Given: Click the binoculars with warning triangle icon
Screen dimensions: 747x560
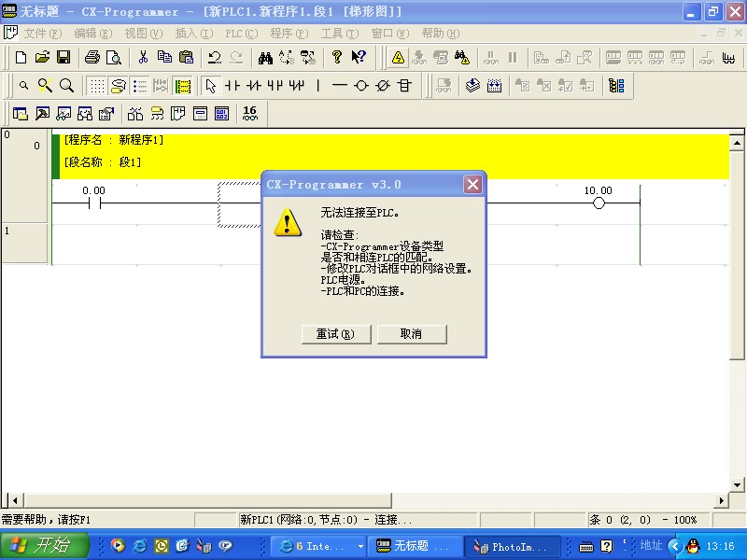Looking at the screenshot, I should point(461,58).
